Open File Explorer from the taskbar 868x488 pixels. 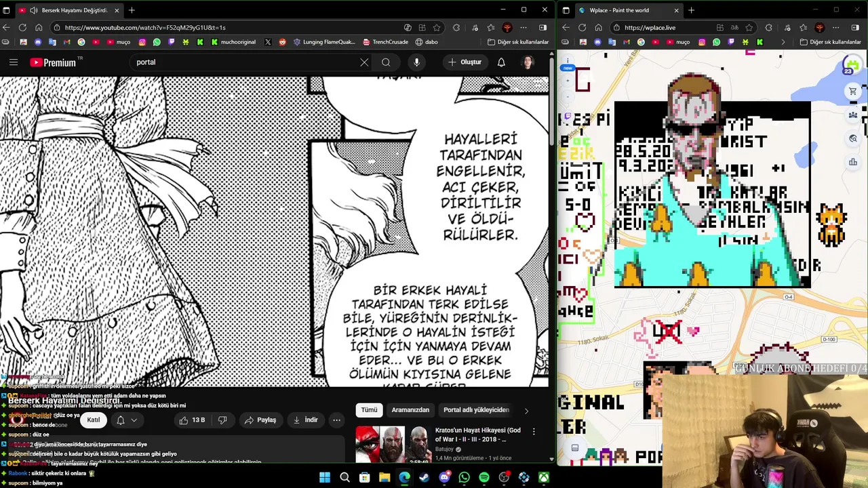click(384, 478)
